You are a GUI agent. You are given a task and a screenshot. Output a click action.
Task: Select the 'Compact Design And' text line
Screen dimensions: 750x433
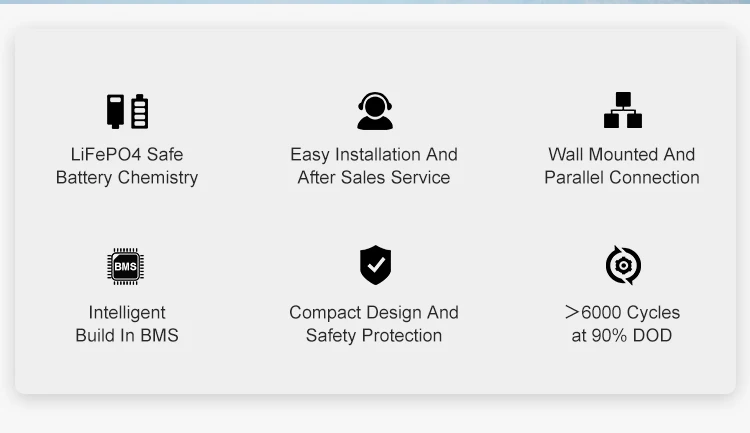click(374, 312)
